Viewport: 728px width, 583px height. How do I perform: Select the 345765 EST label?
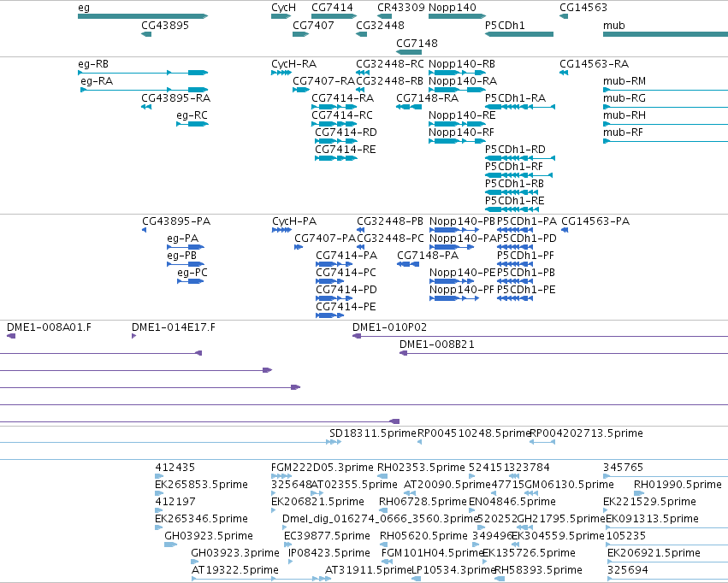[x=623, y=468]
